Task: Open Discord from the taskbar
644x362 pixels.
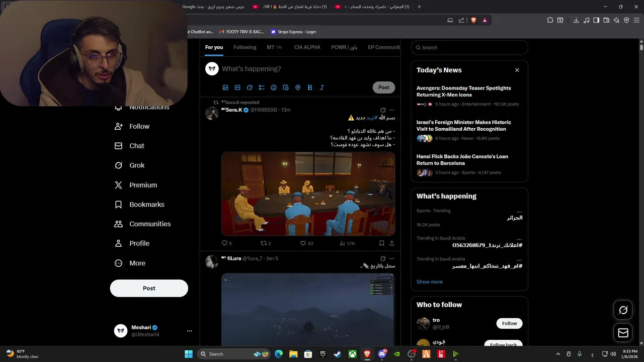Action: coord(382,354)
